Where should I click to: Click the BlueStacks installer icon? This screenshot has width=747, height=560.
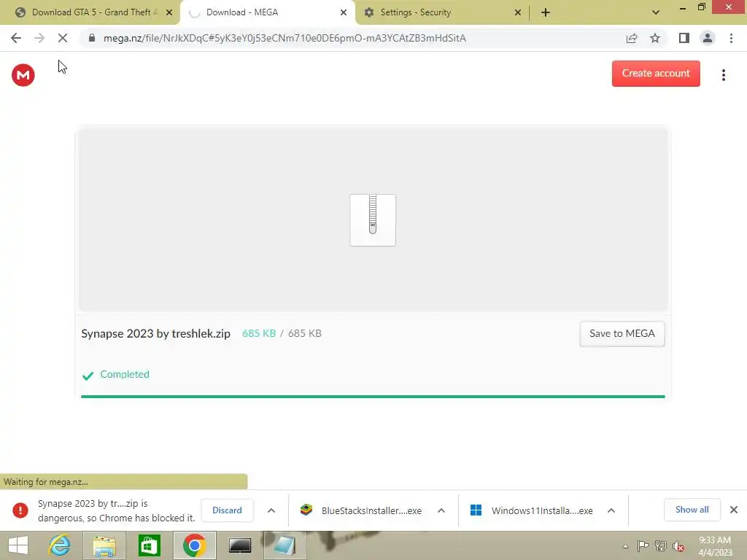[306, 510]
